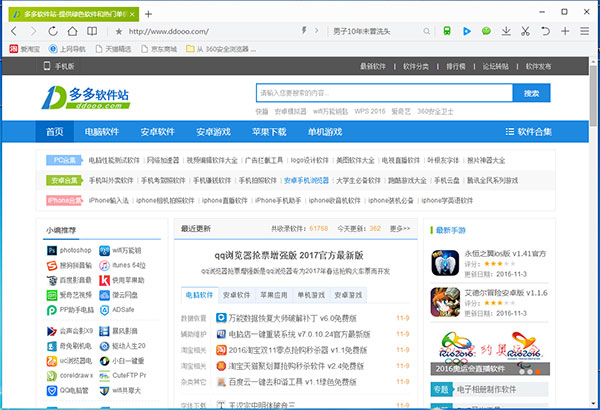Open the 安卓游戏 navigation menu
The image size is (600, 410).
click(x=213, y=132)
